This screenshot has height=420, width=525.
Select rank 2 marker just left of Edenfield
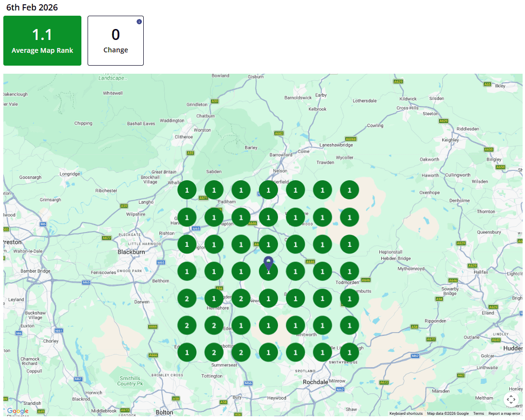tap(214, 326)
